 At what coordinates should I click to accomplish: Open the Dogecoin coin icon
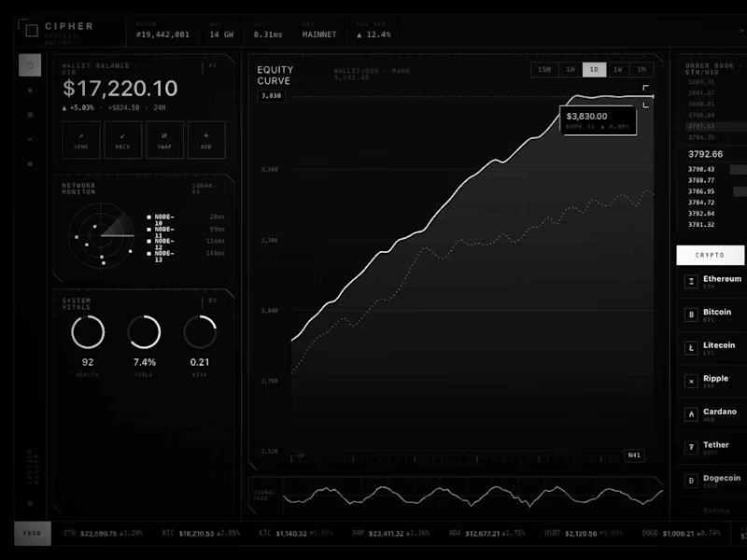[x=691, y=481]
